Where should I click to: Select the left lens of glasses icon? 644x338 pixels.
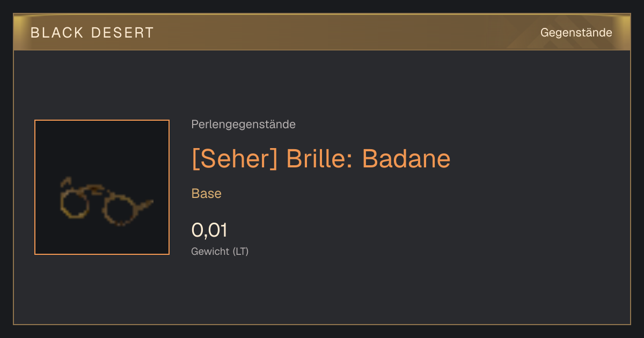tap(75, 202)
